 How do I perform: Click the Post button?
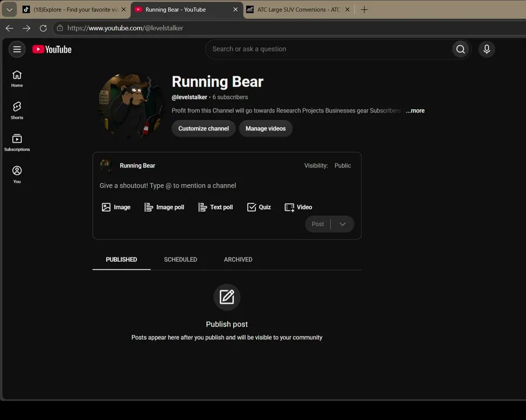[318, 224]
